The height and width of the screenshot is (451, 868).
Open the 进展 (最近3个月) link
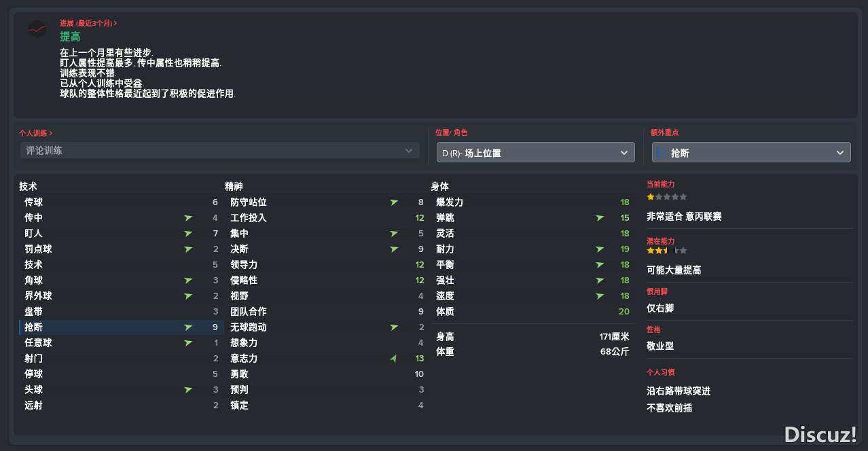click(88, 23)
